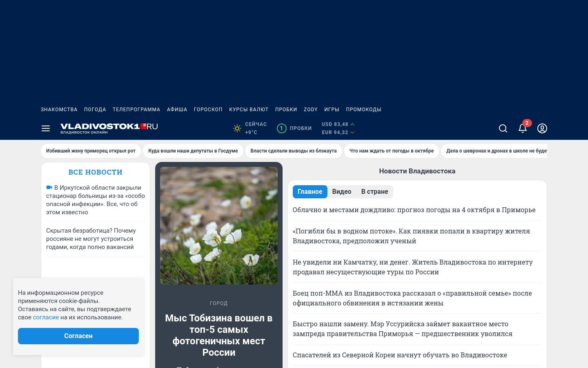Open headline about поп-ММА fighter
Viewport: 588px width, 368px height.
(x=412, y=298)
